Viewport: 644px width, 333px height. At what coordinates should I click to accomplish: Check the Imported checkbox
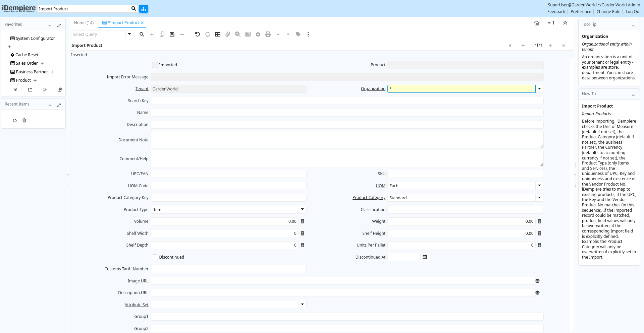(155, 65)
